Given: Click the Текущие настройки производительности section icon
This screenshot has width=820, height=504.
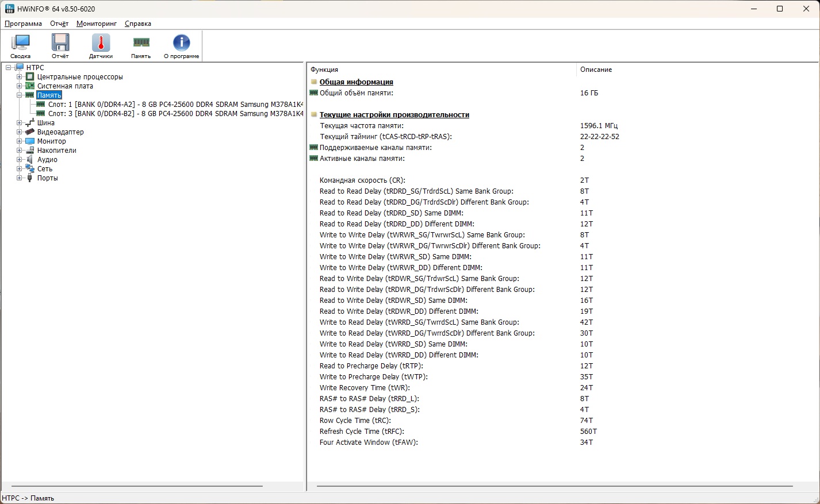Looking at the screenshot, I should tap(314, 114).
